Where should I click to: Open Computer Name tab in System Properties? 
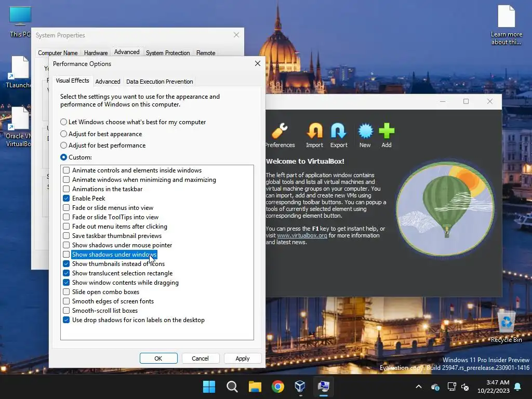click(x=58, y=53)
